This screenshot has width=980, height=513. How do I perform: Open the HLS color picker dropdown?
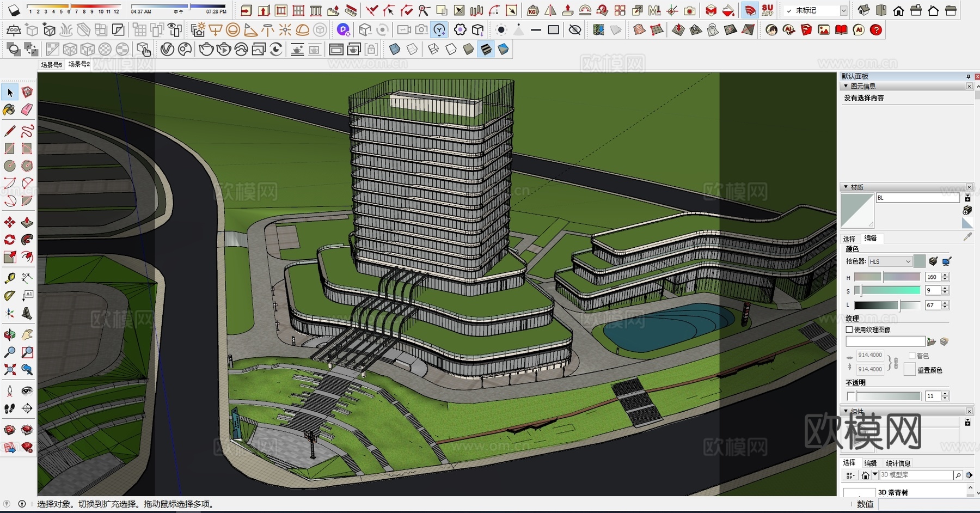(890, 261)
